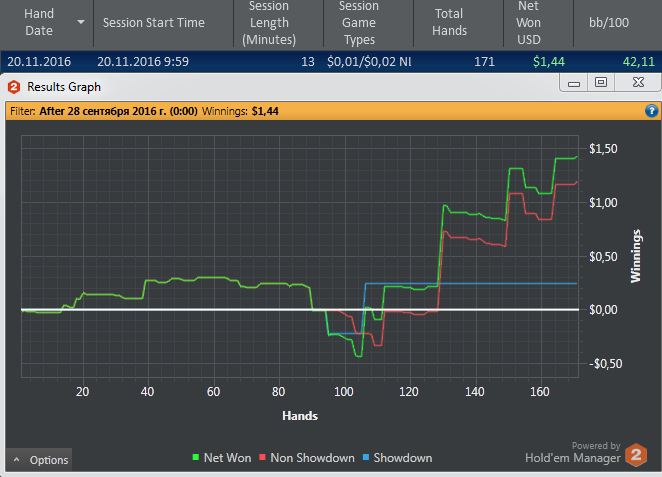Image resolution: width=662 pixels, height=477 pixels.
Task: Click the $1,50 y-axis label
Action: [x=603, y=149]
